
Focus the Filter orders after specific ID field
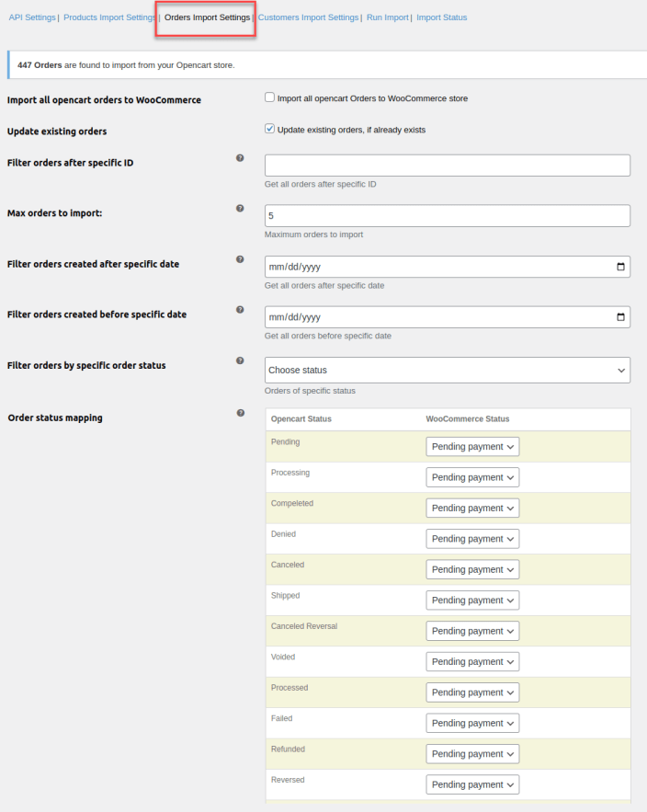(447, 165)
